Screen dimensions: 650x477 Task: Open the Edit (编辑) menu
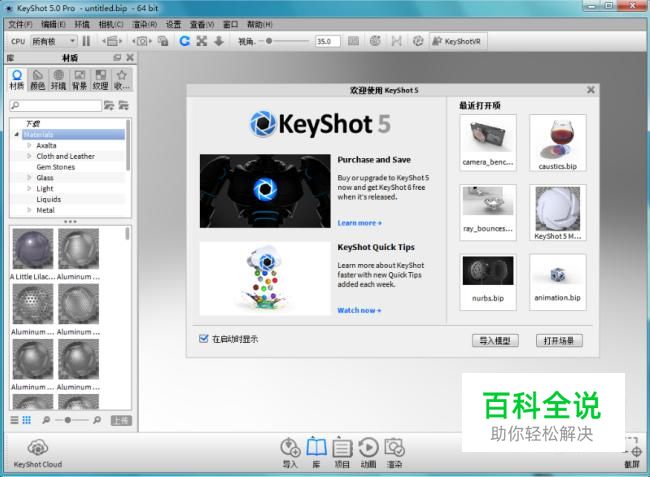[53, 24]
